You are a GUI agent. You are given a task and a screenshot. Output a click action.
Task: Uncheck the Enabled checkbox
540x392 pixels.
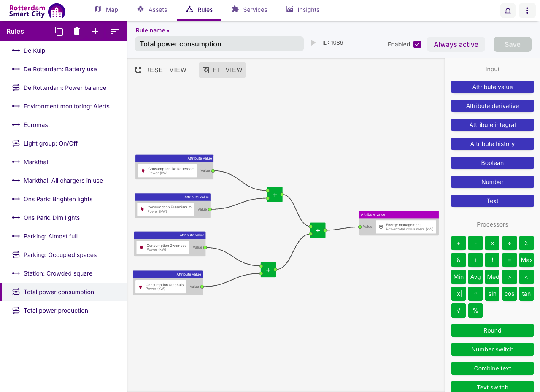point(417,44)
